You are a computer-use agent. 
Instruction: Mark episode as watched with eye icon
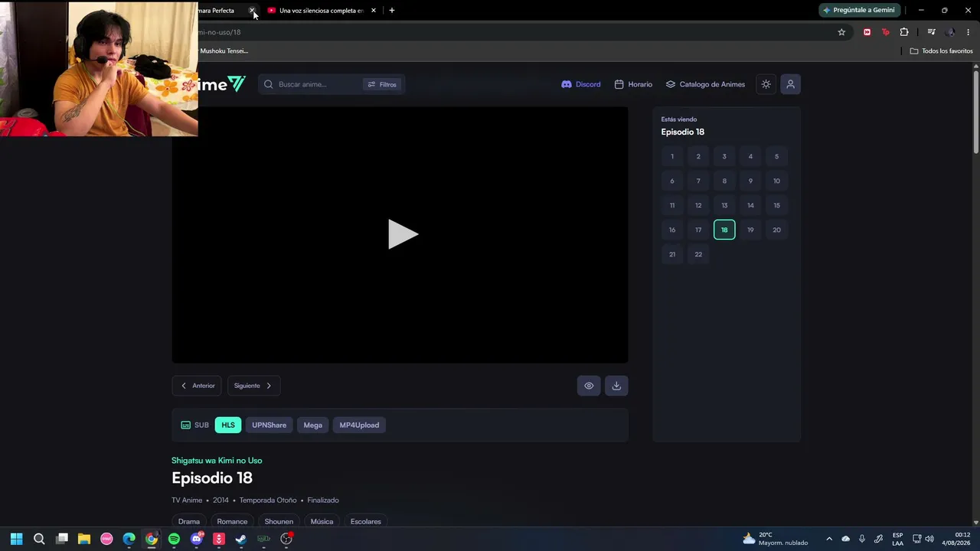point(589,386)
